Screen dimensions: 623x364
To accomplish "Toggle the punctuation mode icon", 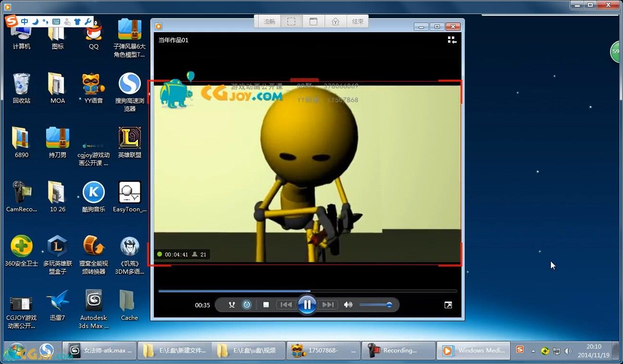I will point(45,22).
